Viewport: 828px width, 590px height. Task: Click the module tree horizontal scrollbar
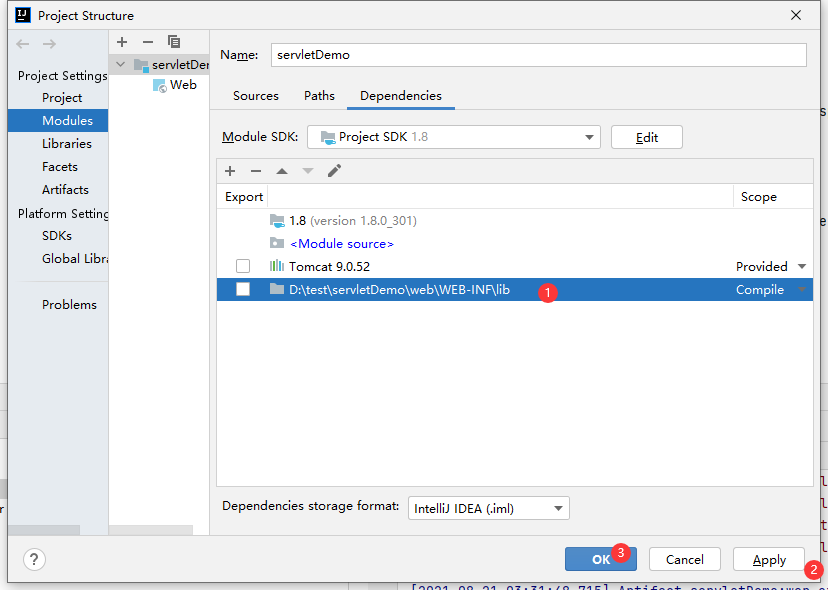151,529
